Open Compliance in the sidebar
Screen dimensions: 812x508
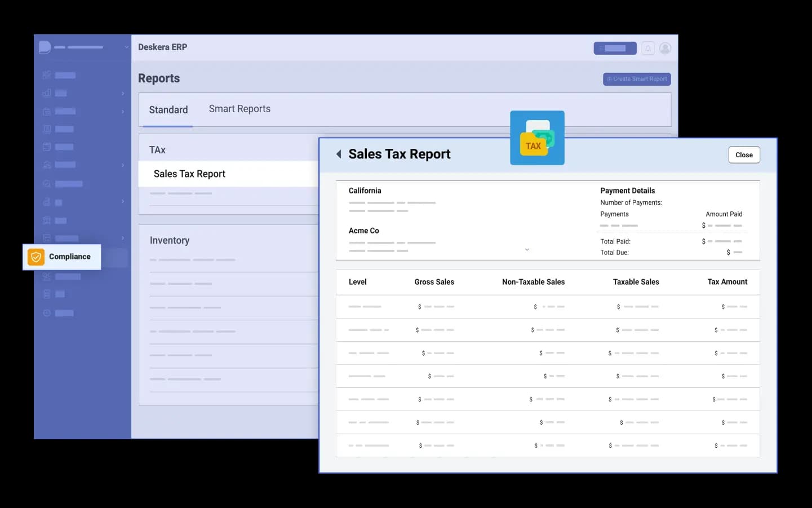coord(69,257)
